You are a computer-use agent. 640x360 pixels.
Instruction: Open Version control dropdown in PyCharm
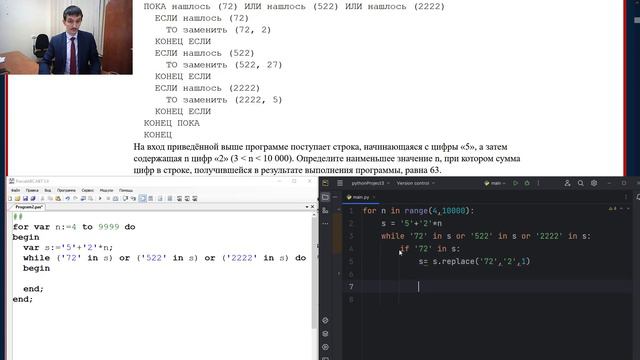click(x=416, y=183)
